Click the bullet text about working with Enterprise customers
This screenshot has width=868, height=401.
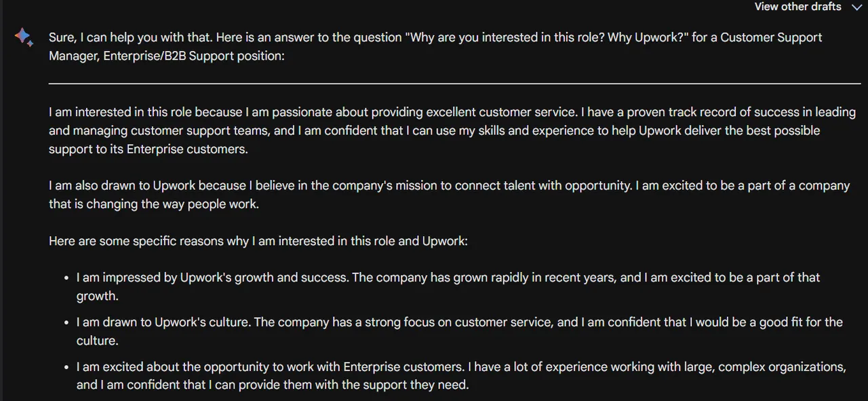461,376
